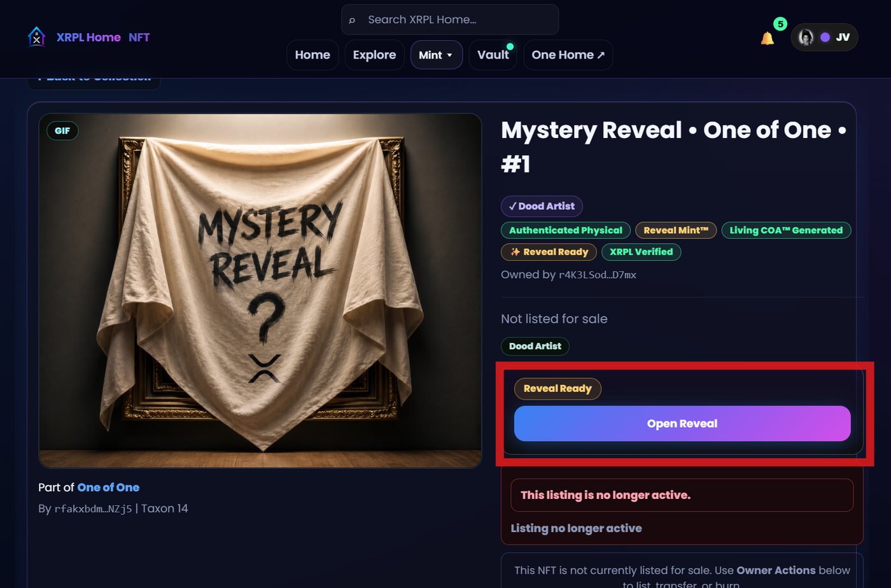Open the Explore nav item
Screen dimensions: 891x588
(x=374, y=55)
